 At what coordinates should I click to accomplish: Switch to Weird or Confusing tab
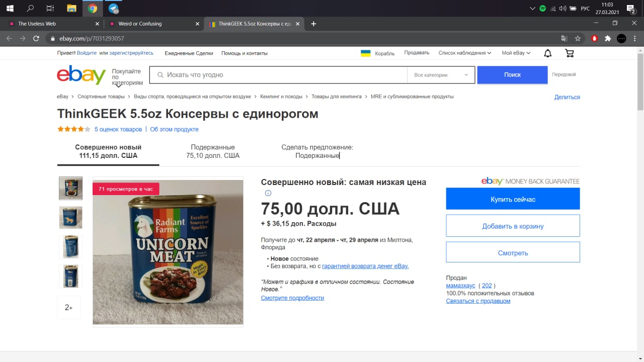(153, 24)
